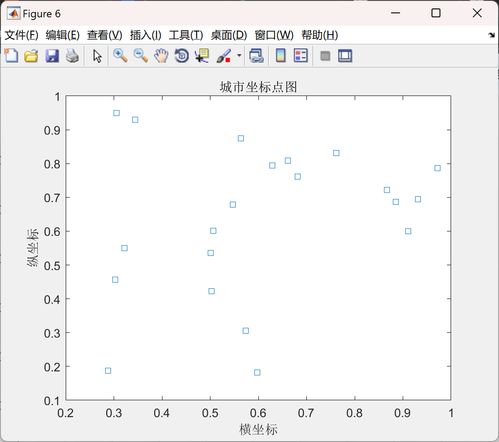499x442 pixels.
Task: Insert a legend with the toolbar icon
Action: [301, 56]
